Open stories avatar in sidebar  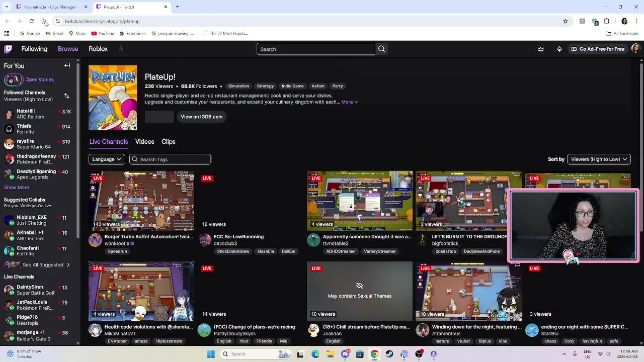coord(13,79)
